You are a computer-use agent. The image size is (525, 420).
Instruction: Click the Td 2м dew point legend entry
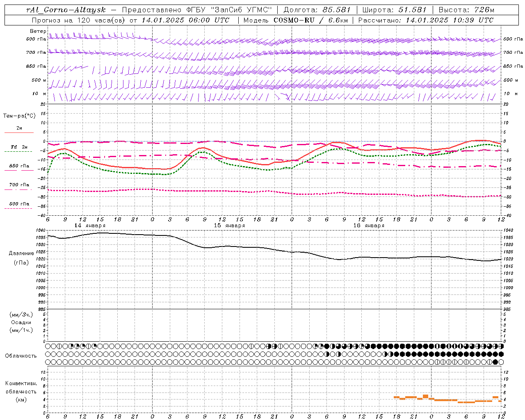tap(19, 147)
